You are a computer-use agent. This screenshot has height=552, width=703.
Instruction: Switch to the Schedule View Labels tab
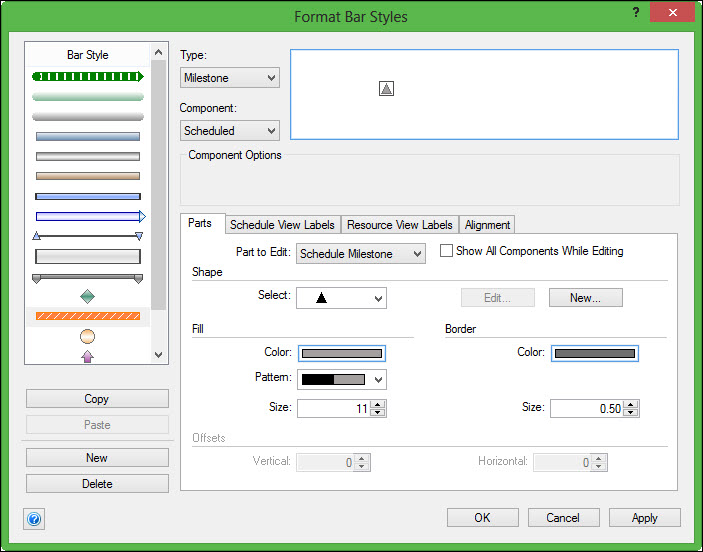[x=282, y=225]
